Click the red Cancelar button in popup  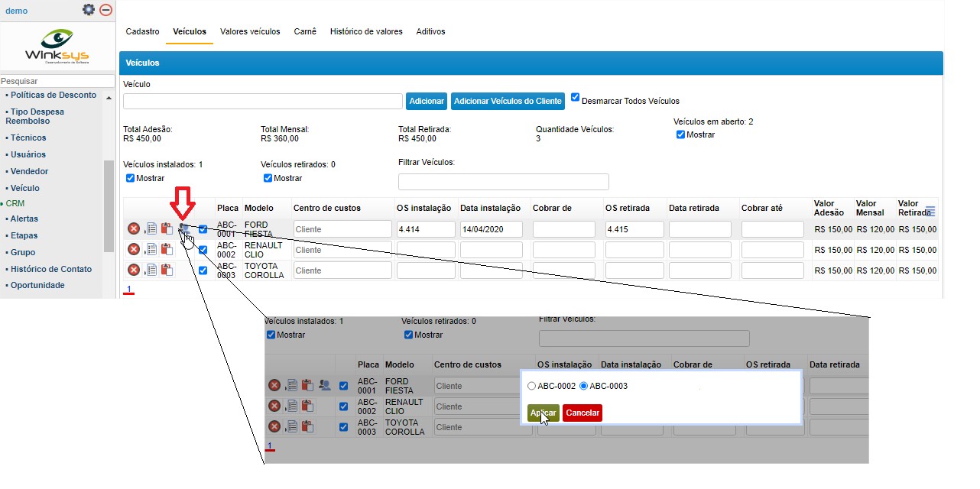point(582,413)
